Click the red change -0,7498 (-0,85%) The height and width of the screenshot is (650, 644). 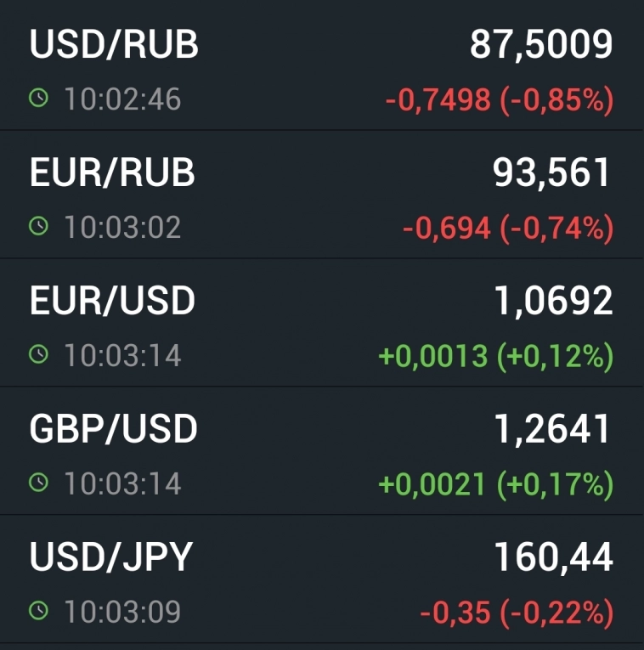click(499, 100)
